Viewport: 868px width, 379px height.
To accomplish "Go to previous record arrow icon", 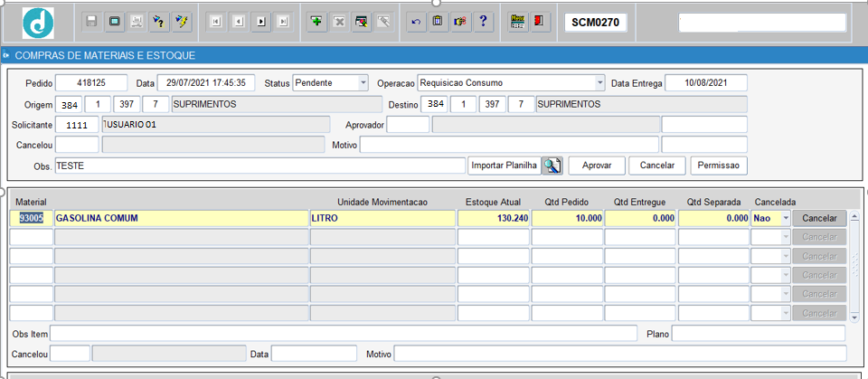I will point(238,23).
